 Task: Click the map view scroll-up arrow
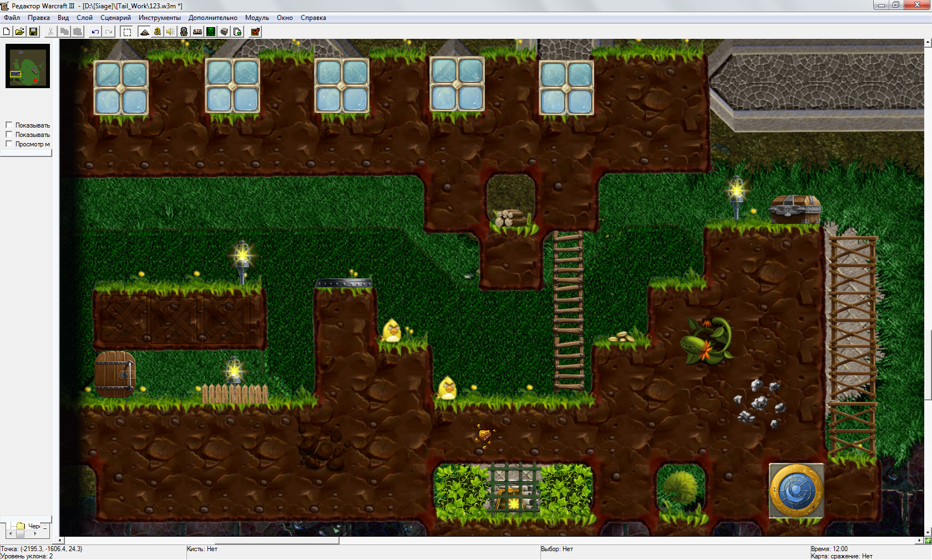coord(928,42)
